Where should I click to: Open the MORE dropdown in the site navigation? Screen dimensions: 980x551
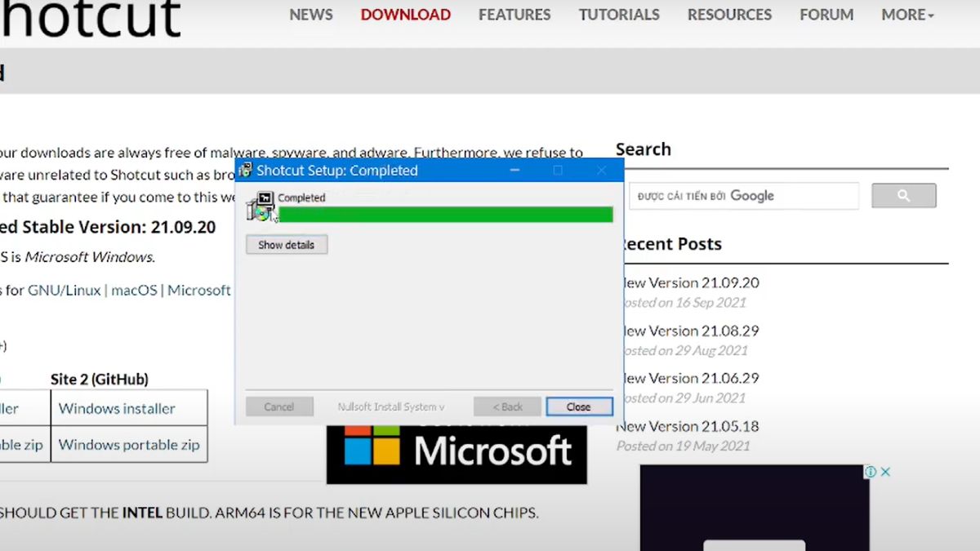(907, 15)
